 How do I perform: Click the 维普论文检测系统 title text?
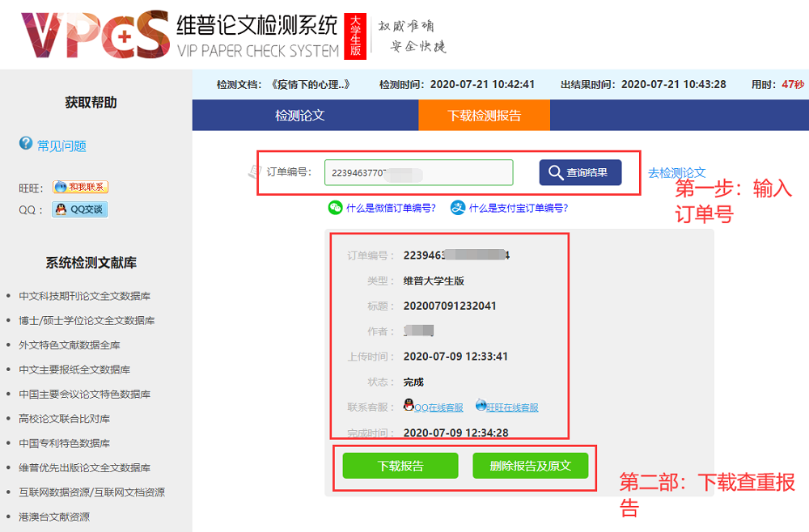click(x=257, y=25)
